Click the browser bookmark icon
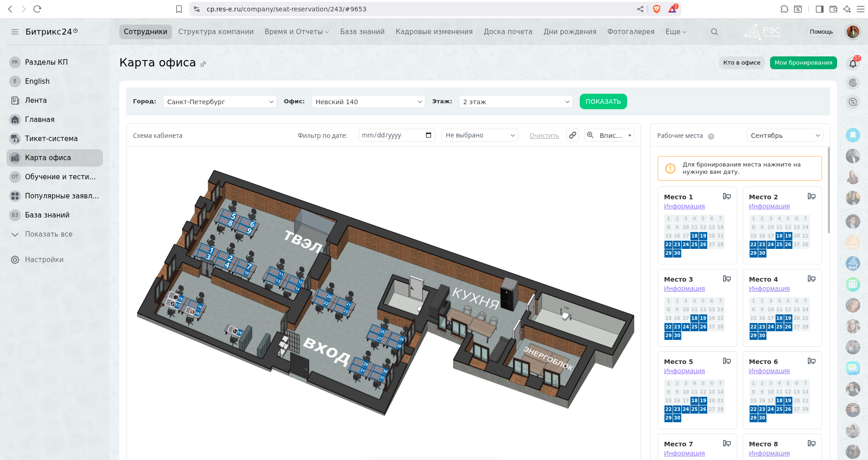 coord(179,9)
